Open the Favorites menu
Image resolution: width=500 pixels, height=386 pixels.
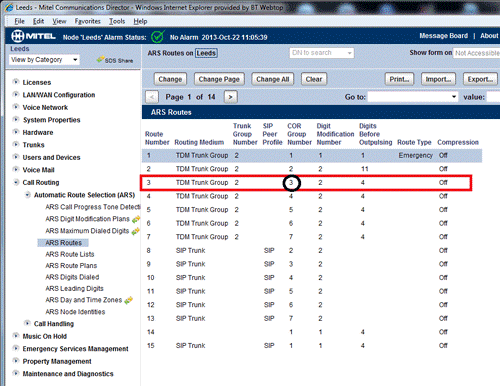click(87, 21)
